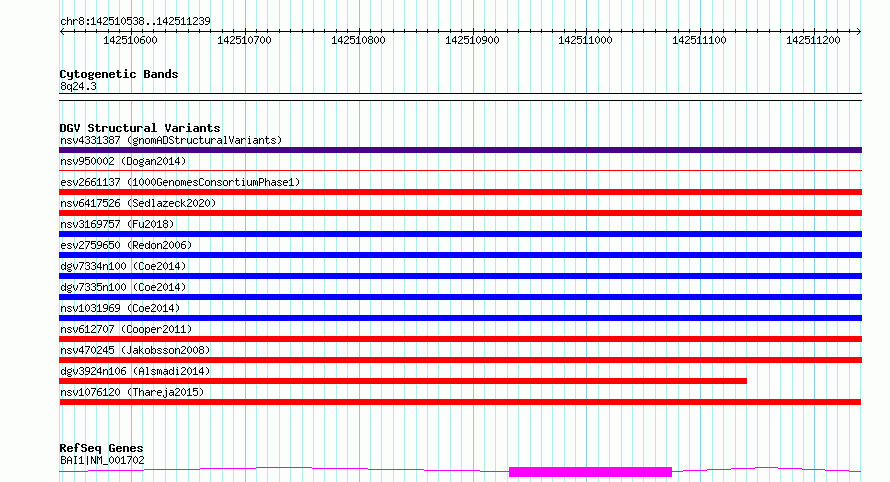Click ruler position 142510700
890x482 pixels.
(x=245, y=40)
